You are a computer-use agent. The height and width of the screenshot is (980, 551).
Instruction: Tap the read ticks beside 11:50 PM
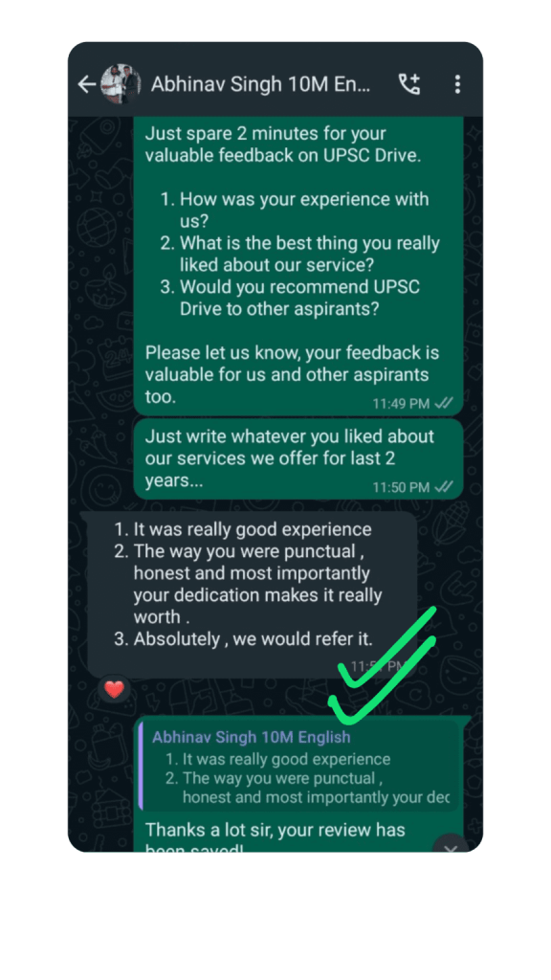[444, 487]
